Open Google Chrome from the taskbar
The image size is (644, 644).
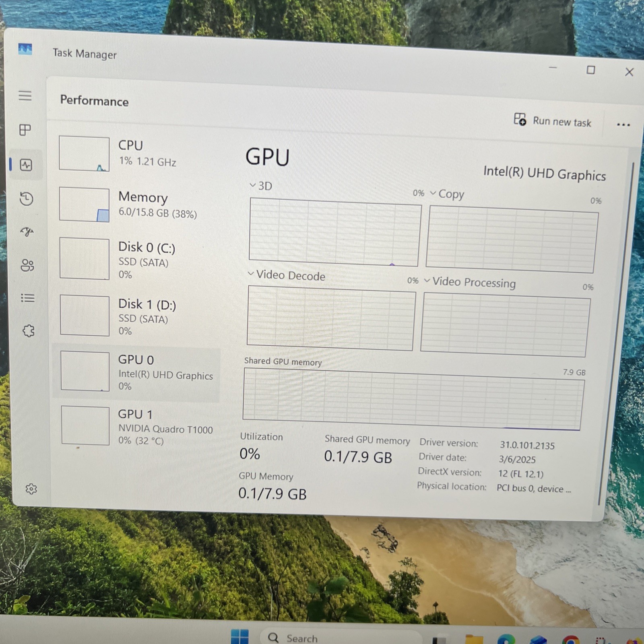(571, 640)
